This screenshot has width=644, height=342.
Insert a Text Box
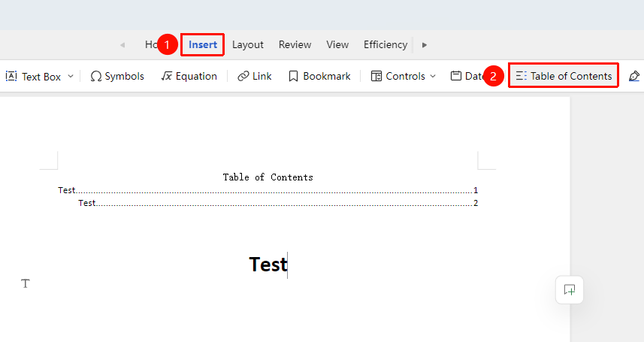click(33, 77)
